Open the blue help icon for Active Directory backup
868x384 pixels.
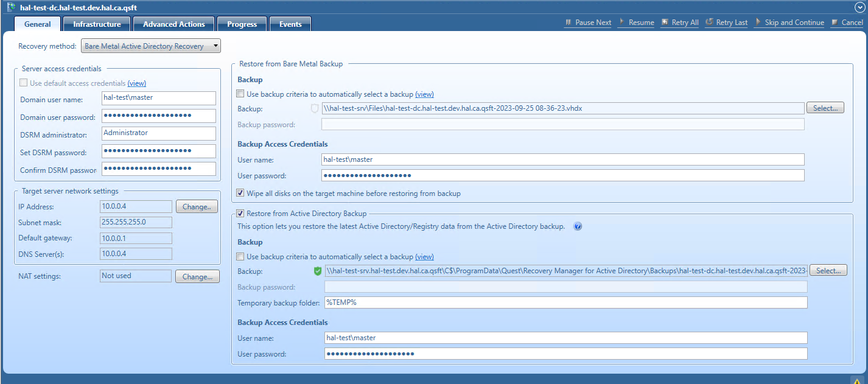(578, 226)
